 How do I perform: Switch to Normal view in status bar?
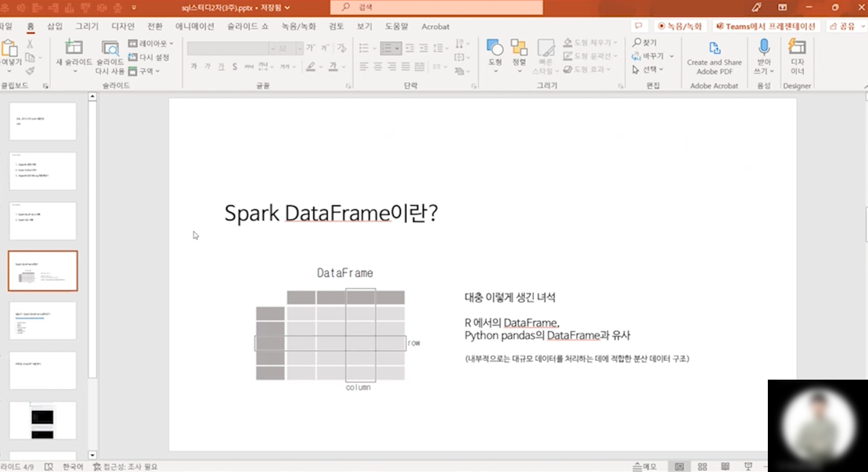[x=679, y=467]
